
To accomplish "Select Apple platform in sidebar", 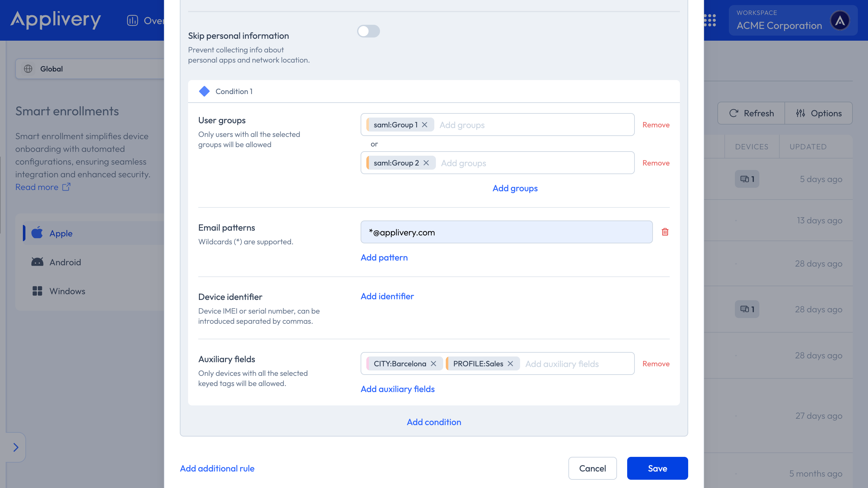I will click(x=61, y=233).
